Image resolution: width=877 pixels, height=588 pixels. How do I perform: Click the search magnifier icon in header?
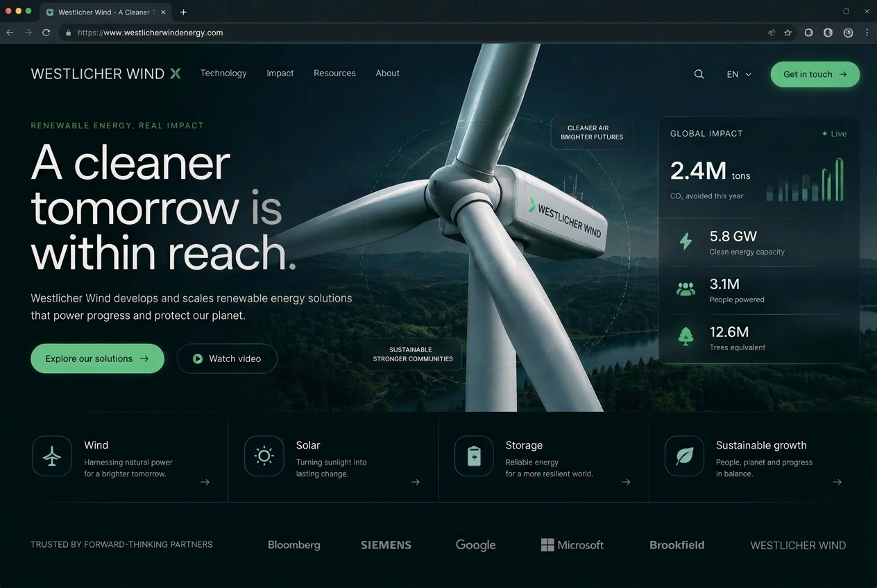coord(699,74)
